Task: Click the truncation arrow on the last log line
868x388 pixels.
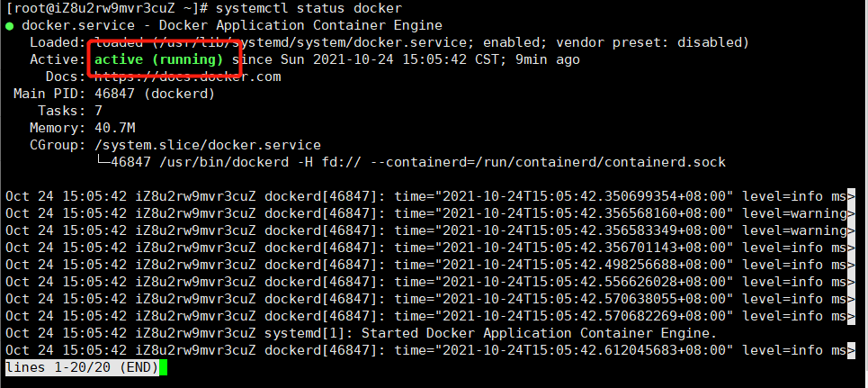Action: [850, 350]
